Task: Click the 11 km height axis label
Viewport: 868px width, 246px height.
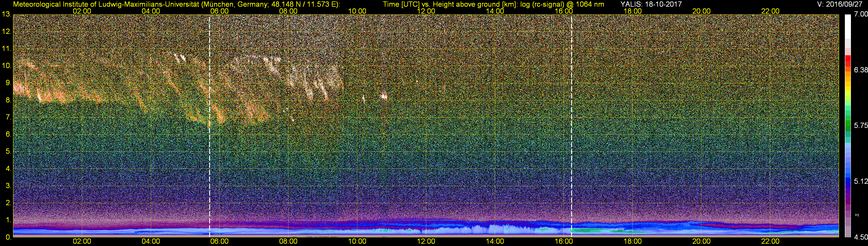Action: (x=6, y=49)
